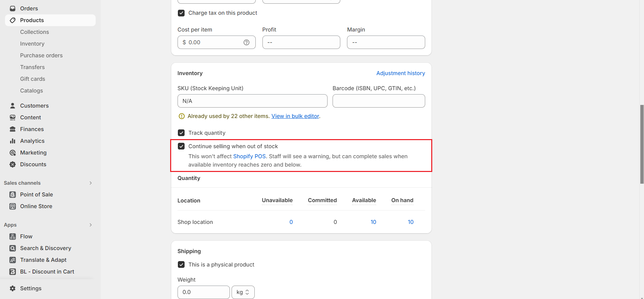This screenshot has width=644, height=299.
Task: Uncheck Charge tax on this product
Action: (181, 13)
